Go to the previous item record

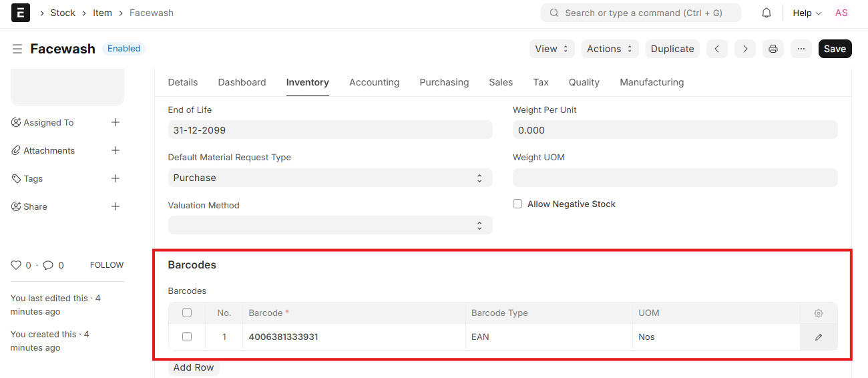717,49
